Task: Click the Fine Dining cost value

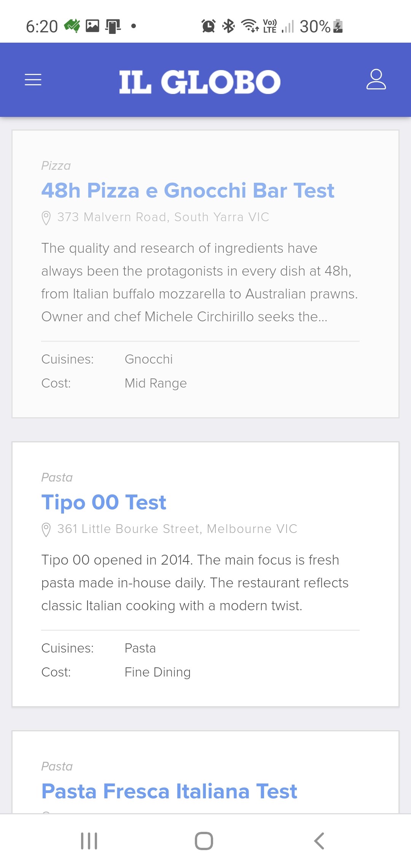Action: (157, 672)
